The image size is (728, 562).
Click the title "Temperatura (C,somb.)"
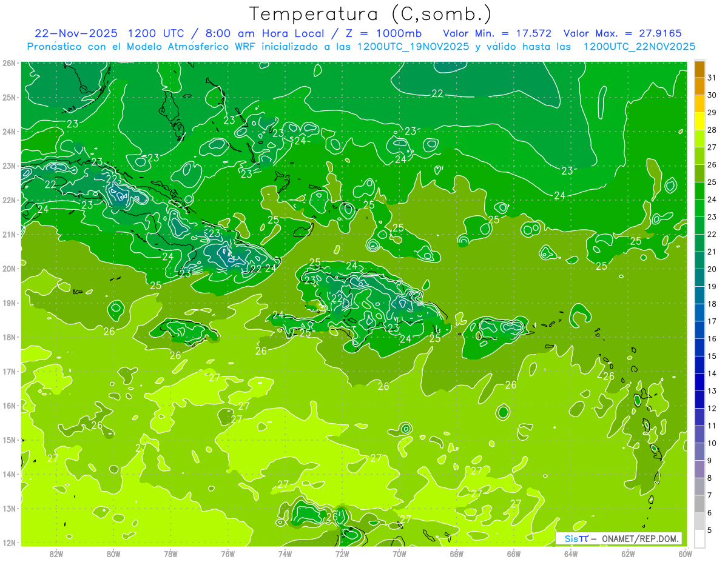tap(371, 14)
